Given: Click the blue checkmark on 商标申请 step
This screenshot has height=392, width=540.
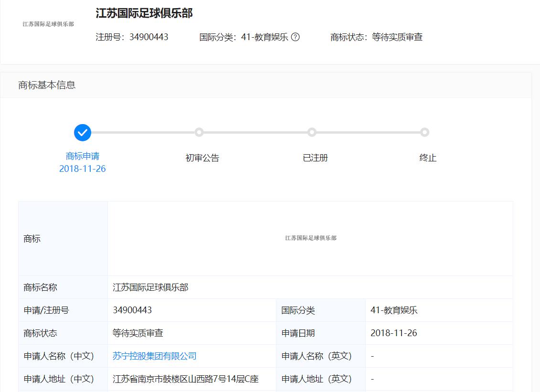Looking at the screenshot, I should point(83,132).
